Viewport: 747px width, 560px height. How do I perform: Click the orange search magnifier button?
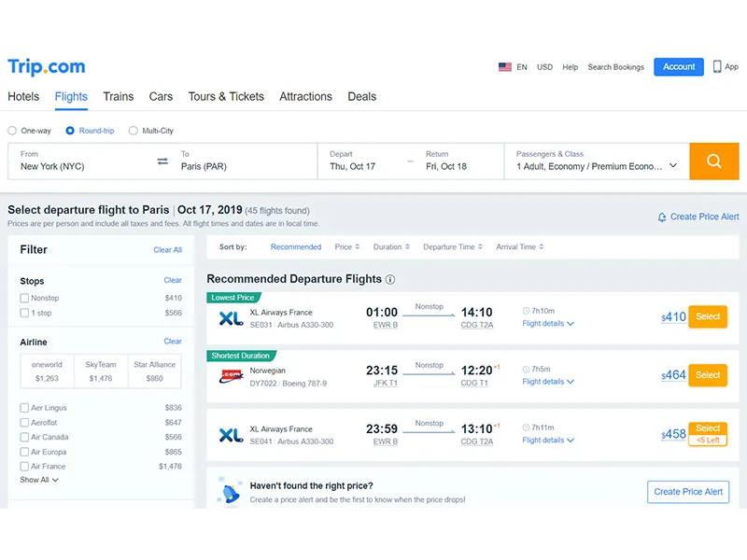(713, 161)
